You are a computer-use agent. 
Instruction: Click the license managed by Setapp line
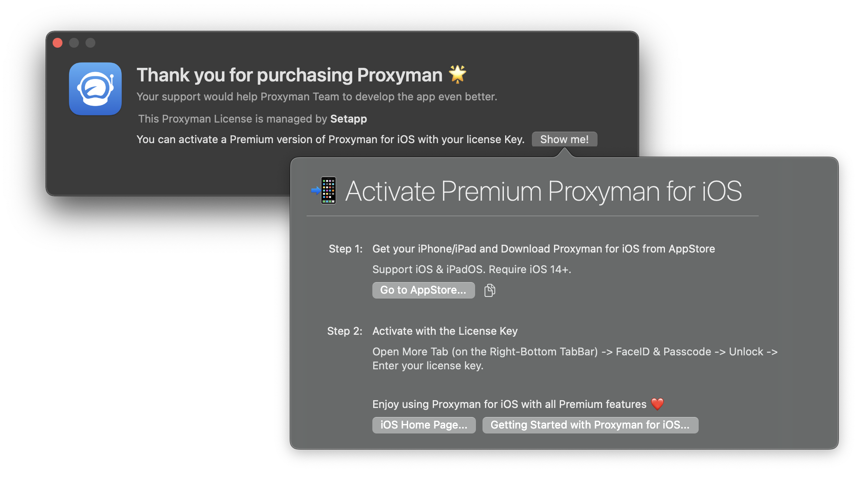(x=252, y=119)
